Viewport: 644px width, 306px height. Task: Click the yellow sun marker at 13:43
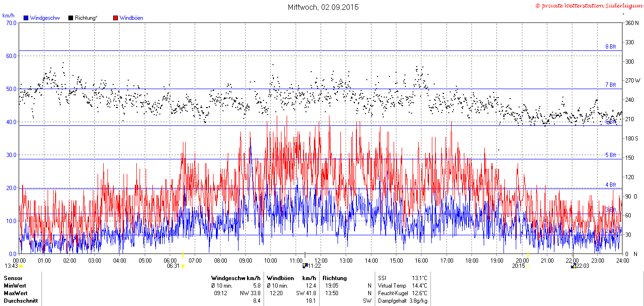coord(21,266)
